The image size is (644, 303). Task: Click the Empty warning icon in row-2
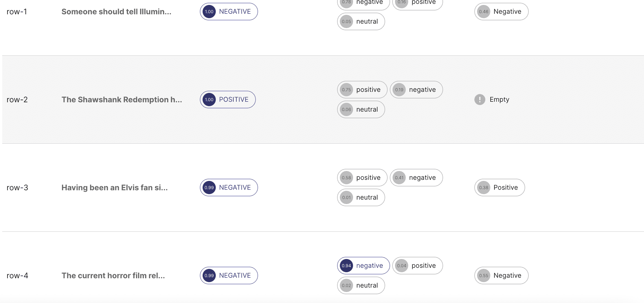pos(480,100)
